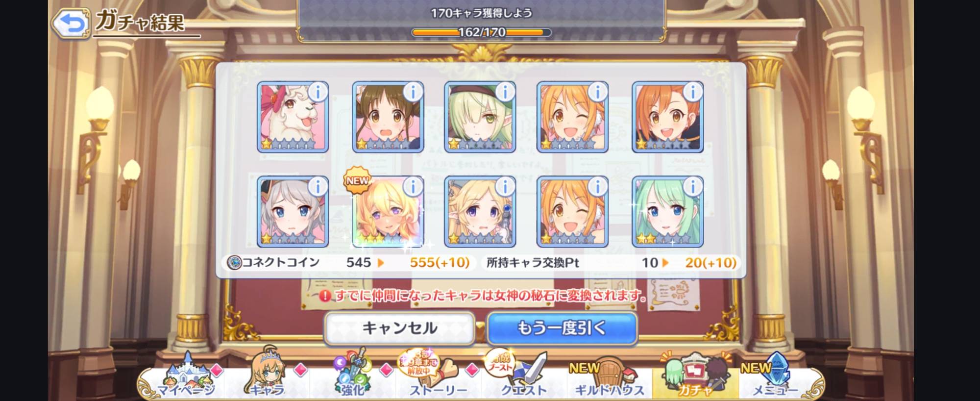Select the short orange-haired character in top-right card

coord(667,117)
